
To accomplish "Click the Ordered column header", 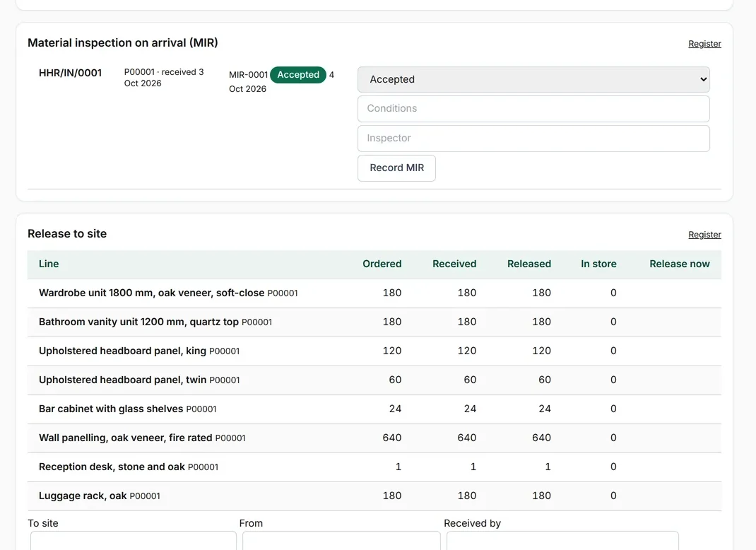I will 382,264.
